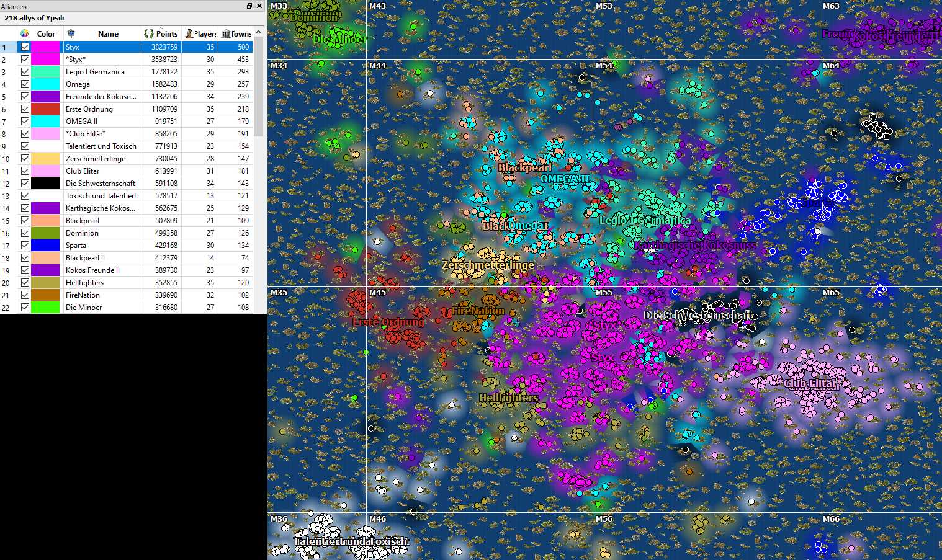Screen dimensions: 942x560
Task: Open the Dominion color swatch
Action: pos(45,233)
